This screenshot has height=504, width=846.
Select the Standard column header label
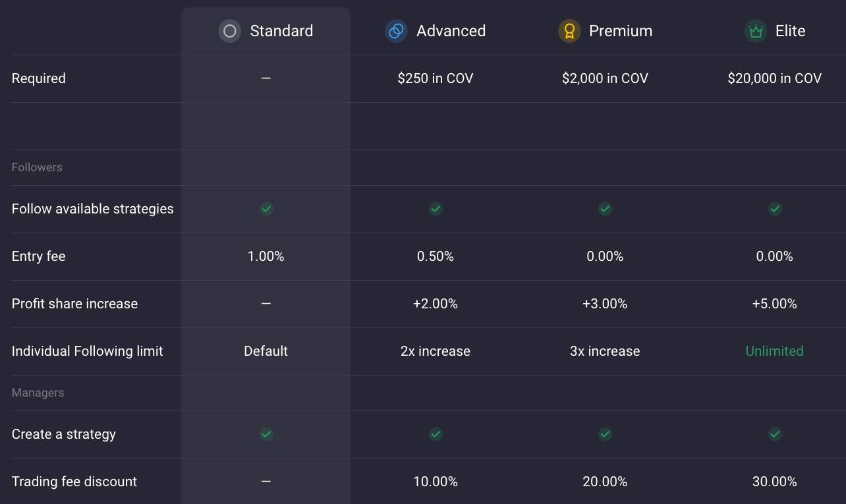(x=281, y=31)
